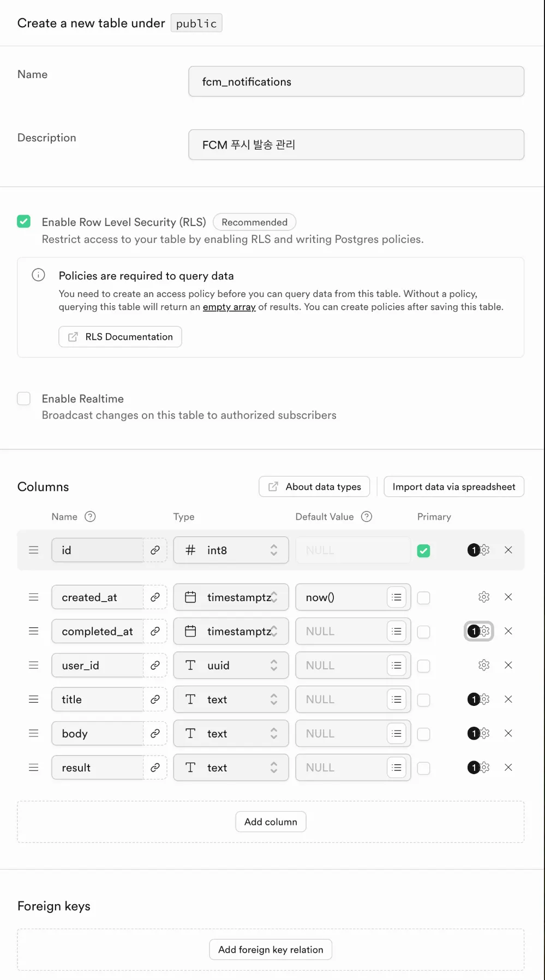Click the drag handle of the title column

coord(34,699)
